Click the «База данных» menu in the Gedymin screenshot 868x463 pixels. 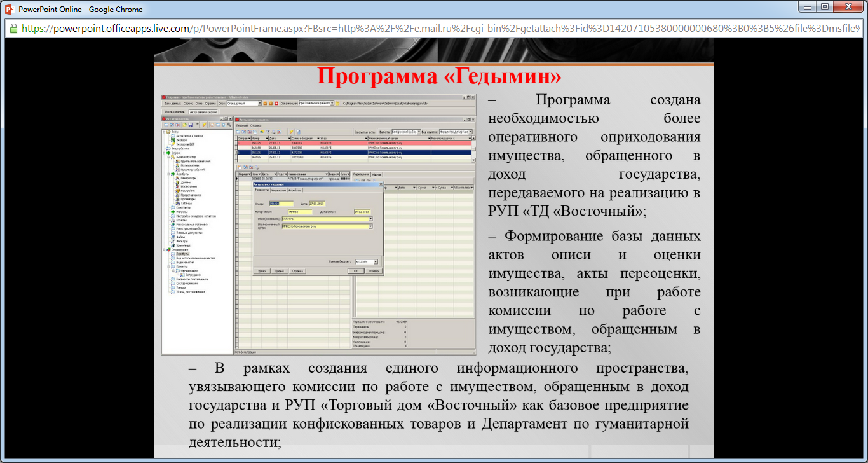(x=172, y=103)
